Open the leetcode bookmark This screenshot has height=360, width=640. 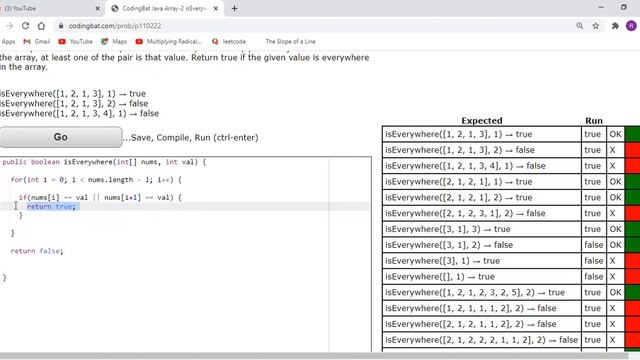(x=229, y=41)
